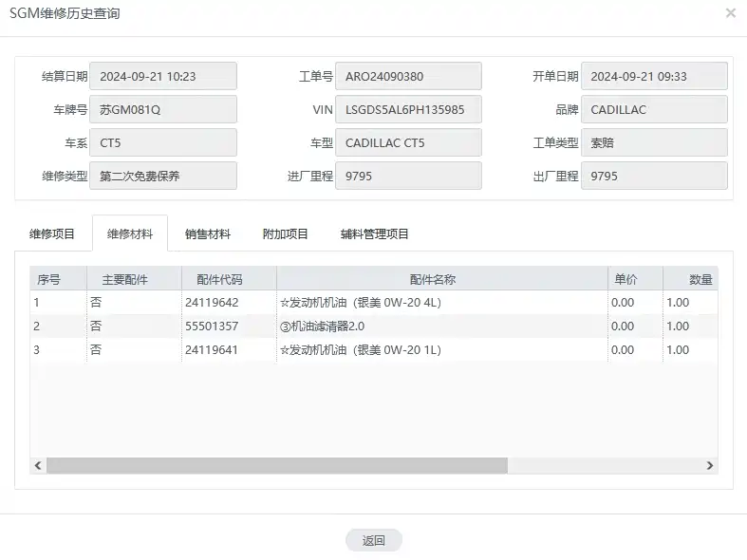This screenshot has height=560, width=747.
Task: Click the 单价 column header
Action: 636,279
